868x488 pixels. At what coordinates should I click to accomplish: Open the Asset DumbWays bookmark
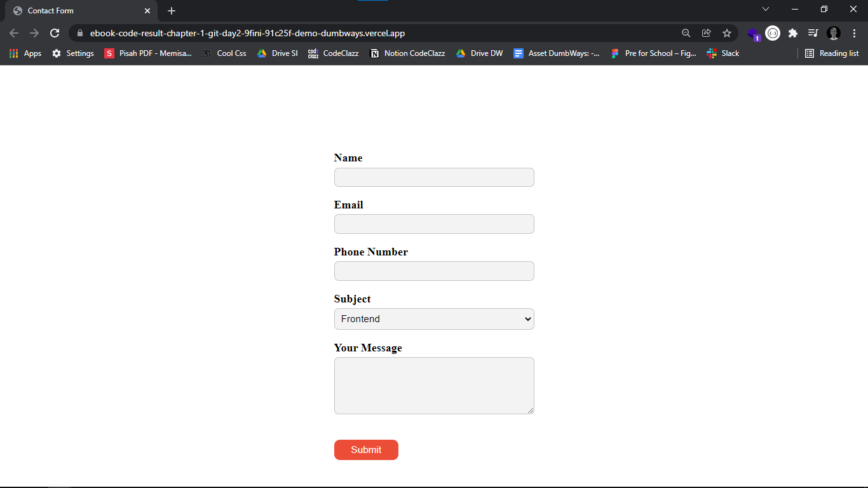coord(557,53)
